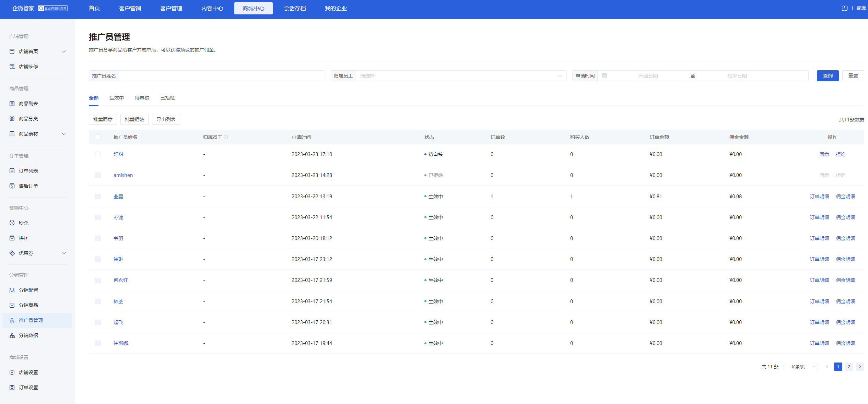Expand the 优惠券 submenu chevron

pos(64,253)
